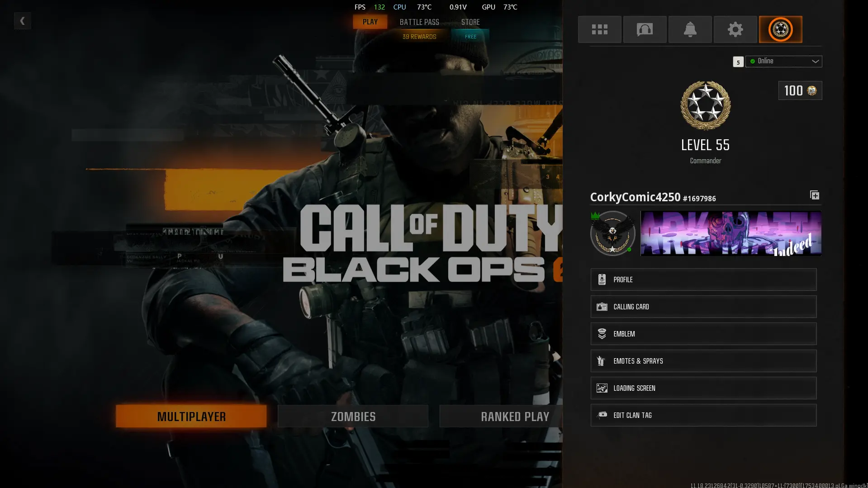Click the Profile ID card icon

[x=602, y=280]
